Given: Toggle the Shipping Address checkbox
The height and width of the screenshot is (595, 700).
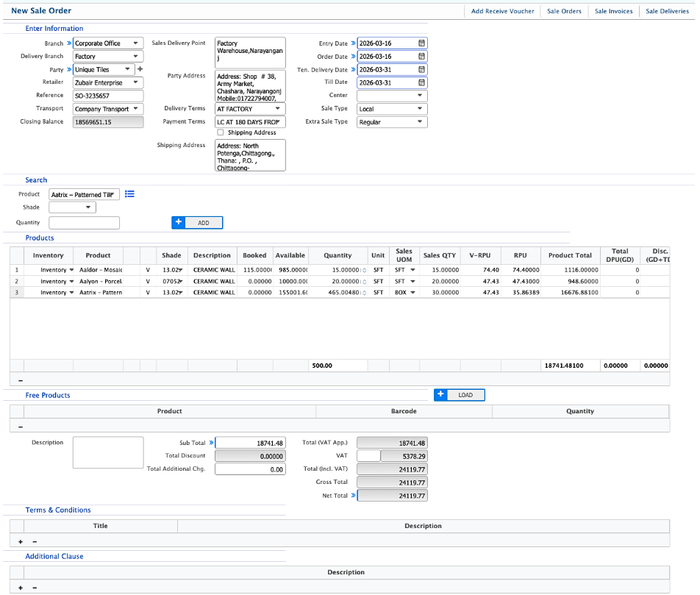Looking at the screenshot, I should point(221,132).
